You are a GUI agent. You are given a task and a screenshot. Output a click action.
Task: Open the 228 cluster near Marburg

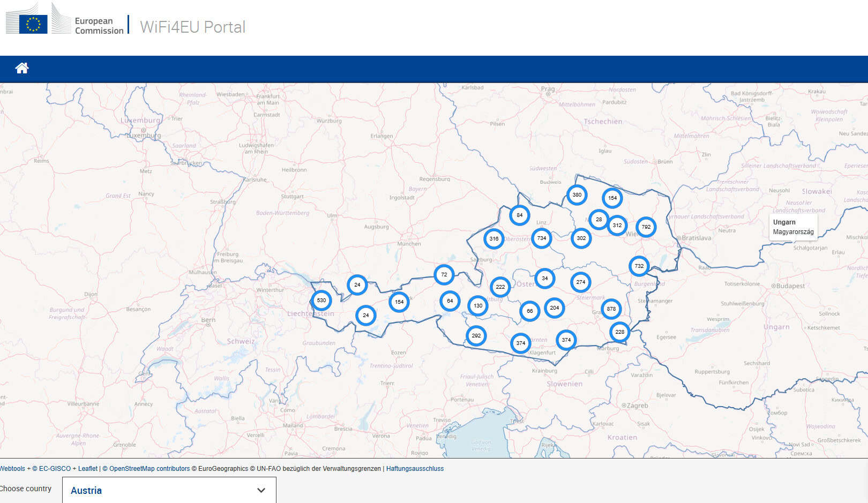(619, 333)
